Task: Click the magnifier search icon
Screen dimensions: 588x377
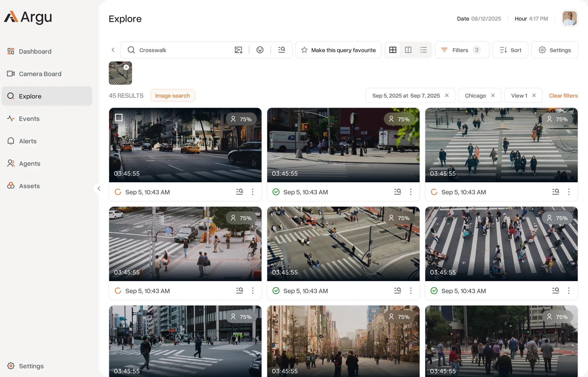Action: click(x=131, y=50)
